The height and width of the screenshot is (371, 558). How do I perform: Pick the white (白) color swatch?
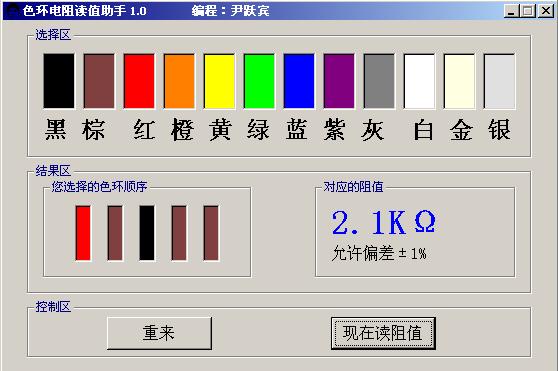pos(419,81)
